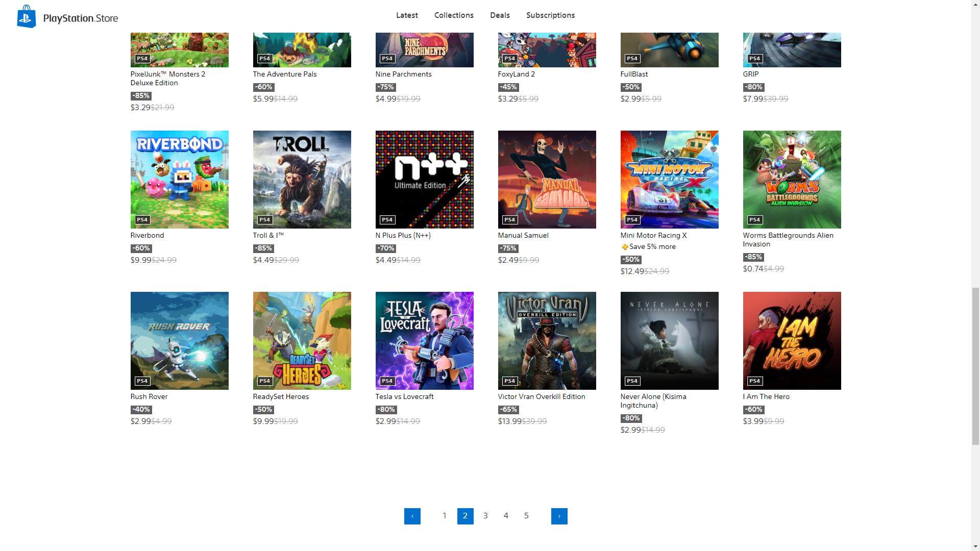Viewport: 980px width, 551px height.
Task: Go to page 5 of results
Action: pyautogui.click(x=526, y=516)
